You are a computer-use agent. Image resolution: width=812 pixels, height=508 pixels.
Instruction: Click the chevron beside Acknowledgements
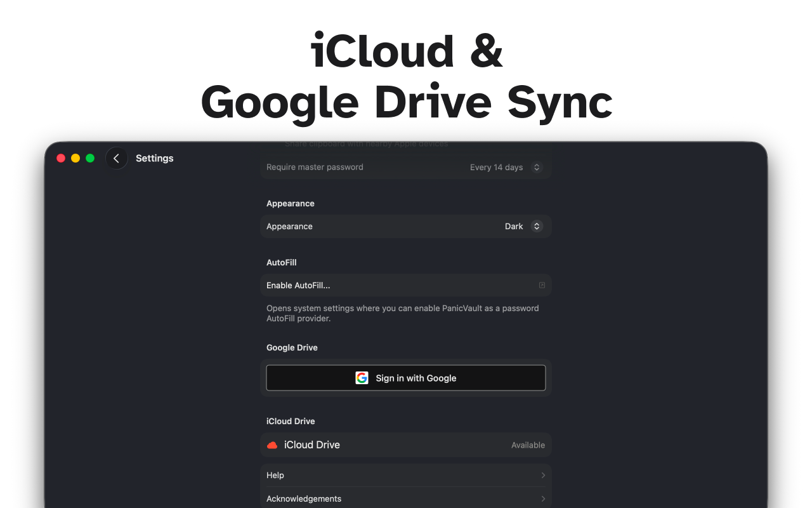[x=543, y=498]
